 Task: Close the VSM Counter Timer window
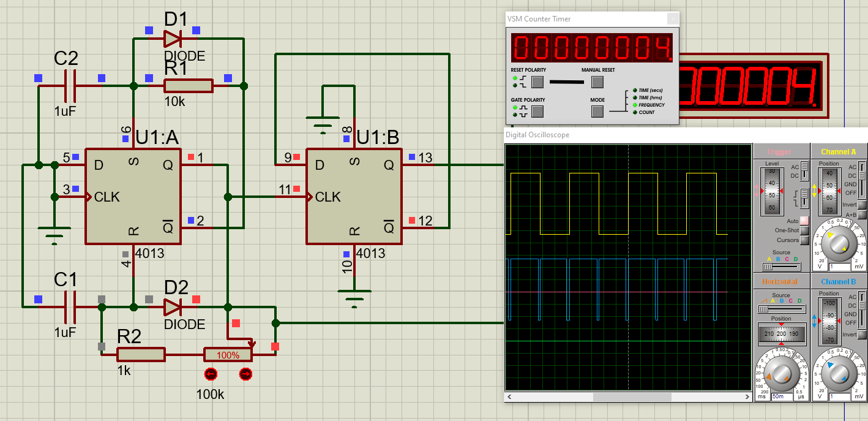pyautogui.click(x=672, y=19)
